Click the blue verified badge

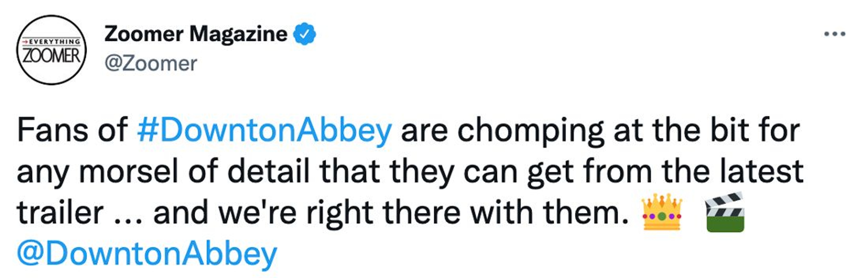click(305, 34)
